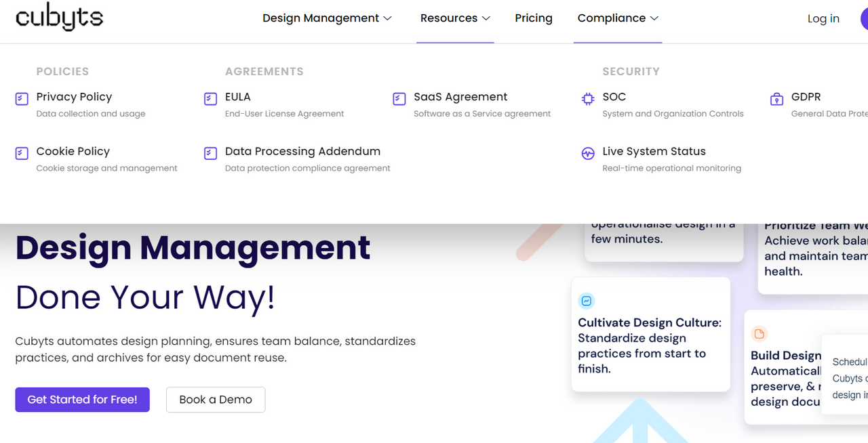This screenshot has width=868, height=443.
Task: Click the 'Design Management' hero heading
Action: [193, 247]
